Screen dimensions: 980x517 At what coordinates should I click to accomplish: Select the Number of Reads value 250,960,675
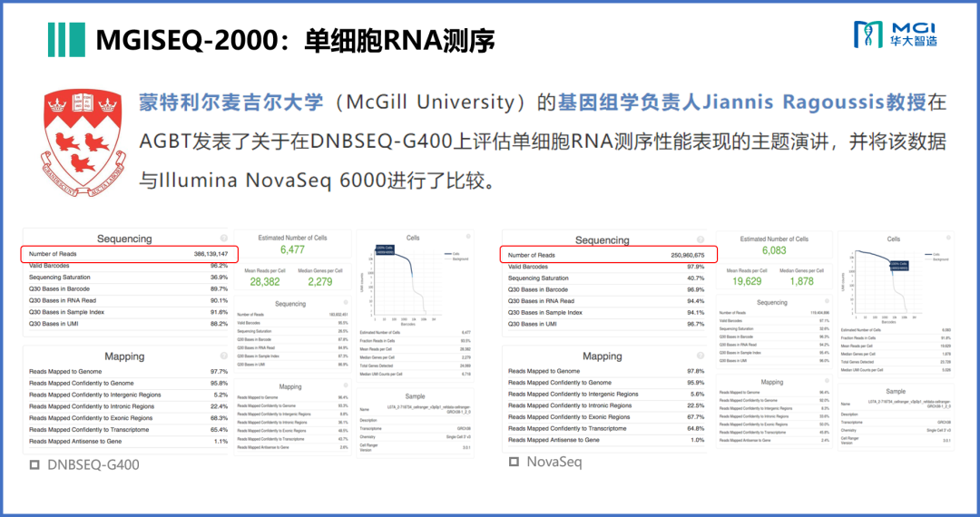tap(688, 256)
